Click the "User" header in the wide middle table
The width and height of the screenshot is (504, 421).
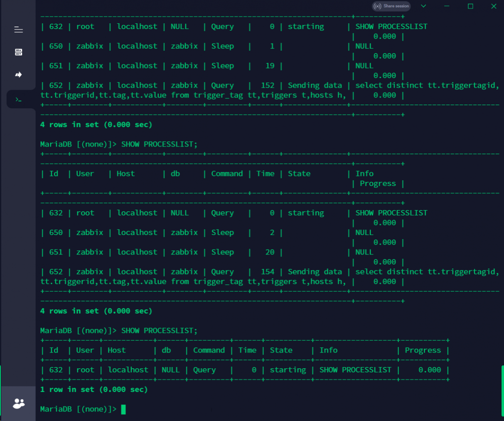click(85, 174)
